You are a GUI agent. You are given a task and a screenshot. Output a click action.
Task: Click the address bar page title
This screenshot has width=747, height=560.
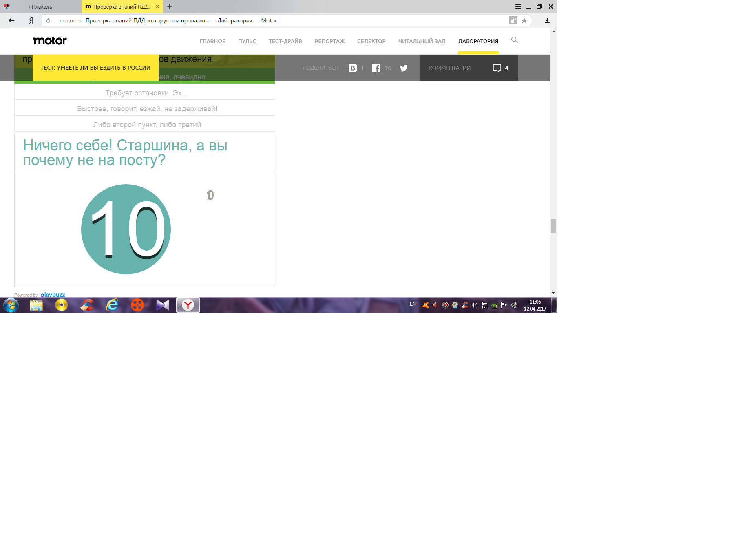(x=181, y=20)
